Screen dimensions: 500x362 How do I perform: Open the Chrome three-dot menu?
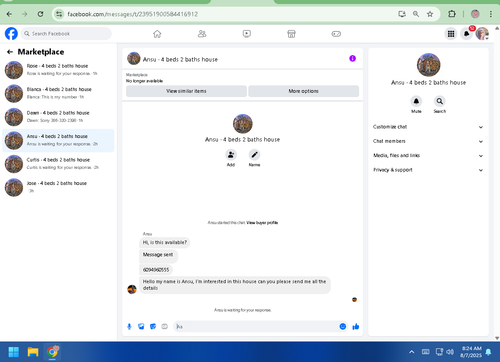coord(491,14)
